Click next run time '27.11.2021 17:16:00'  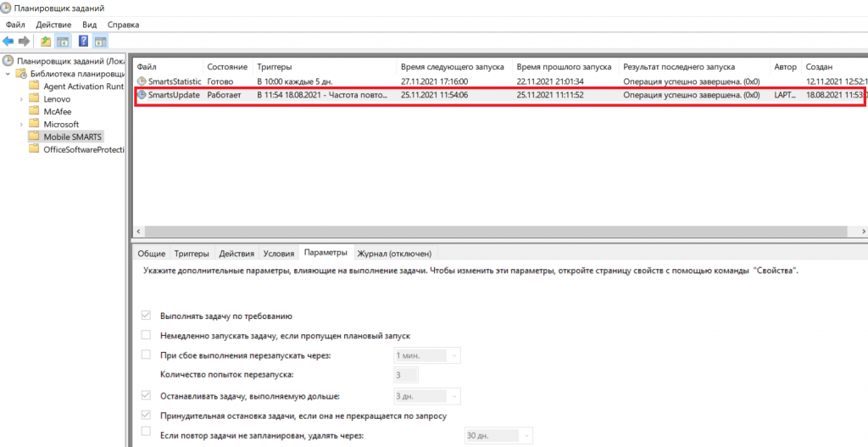[x=434, y=81]
